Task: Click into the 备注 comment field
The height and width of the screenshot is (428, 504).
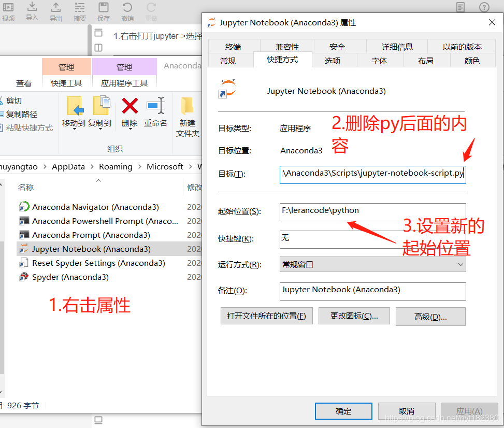Action: [x=372, y=291]
